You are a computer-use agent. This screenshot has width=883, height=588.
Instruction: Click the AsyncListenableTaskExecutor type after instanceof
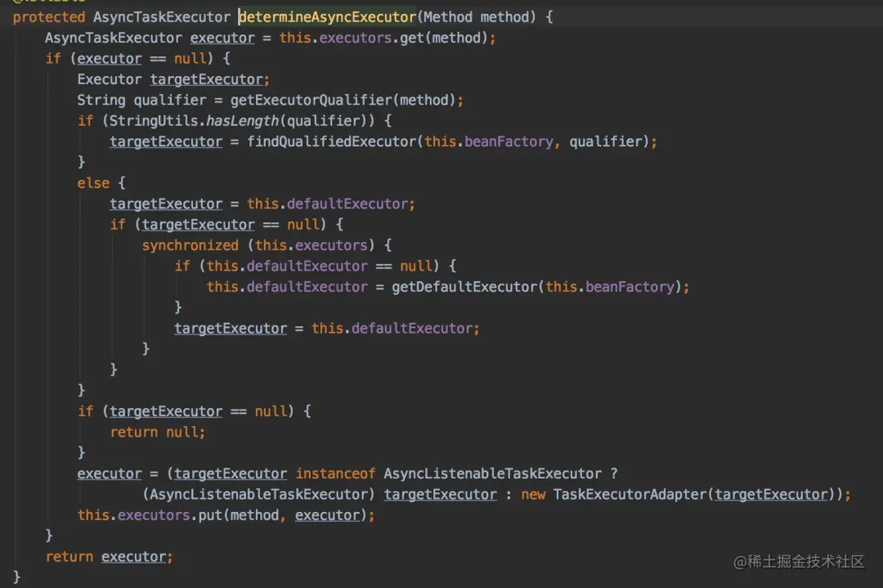click(492, 474)
